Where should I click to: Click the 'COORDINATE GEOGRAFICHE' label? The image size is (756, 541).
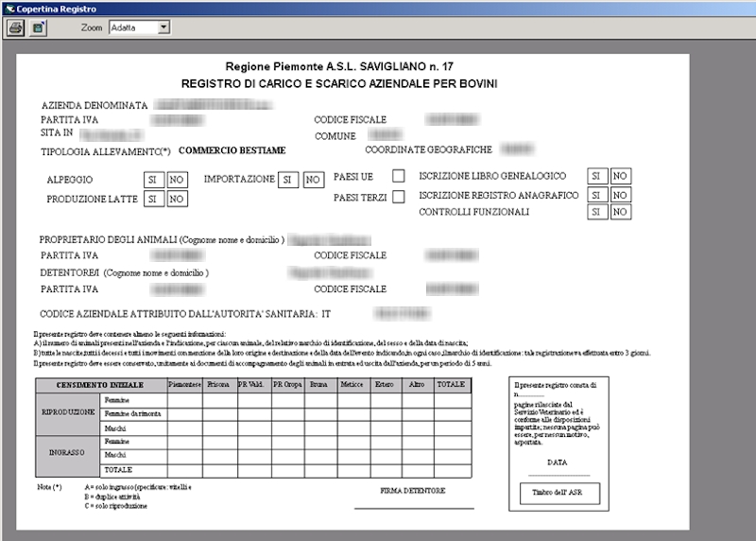pyautogui.click(x=429, y=149)
